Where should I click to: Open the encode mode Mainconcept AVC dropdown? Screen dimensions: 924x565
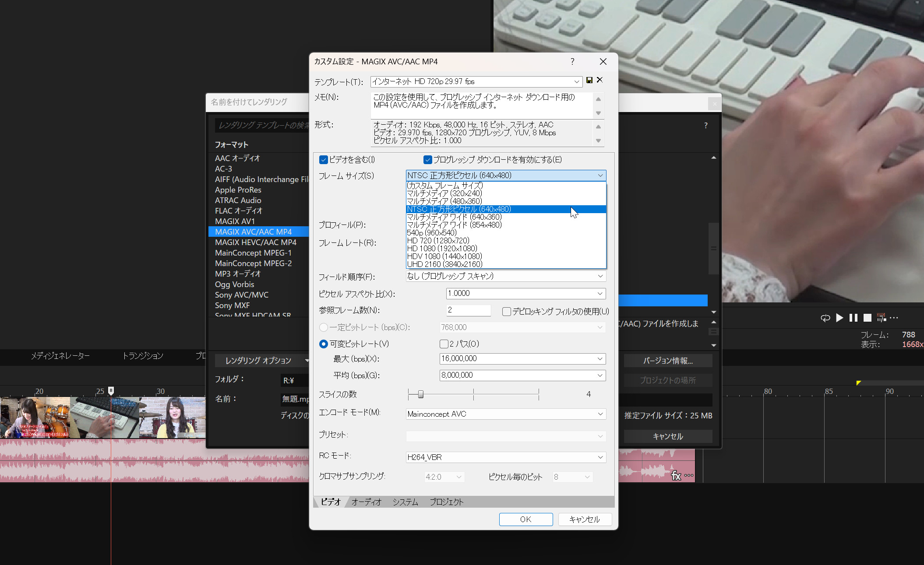(506, 414)
